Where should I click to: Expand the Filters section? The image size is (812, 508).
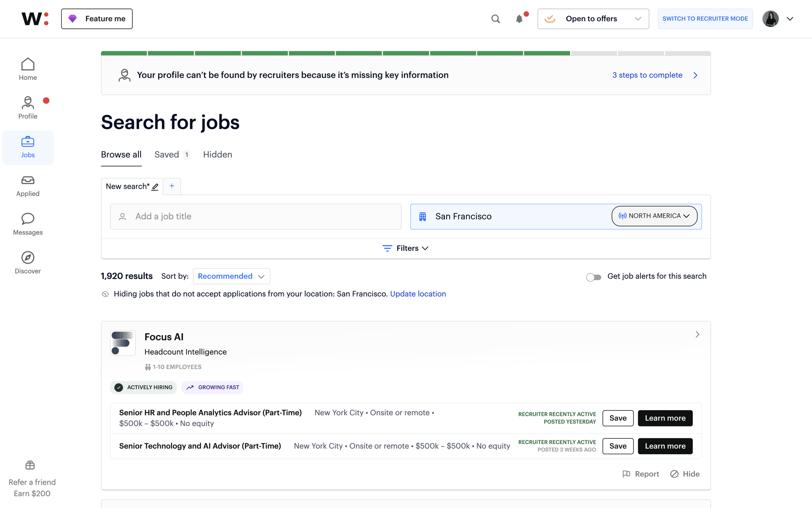406,248
